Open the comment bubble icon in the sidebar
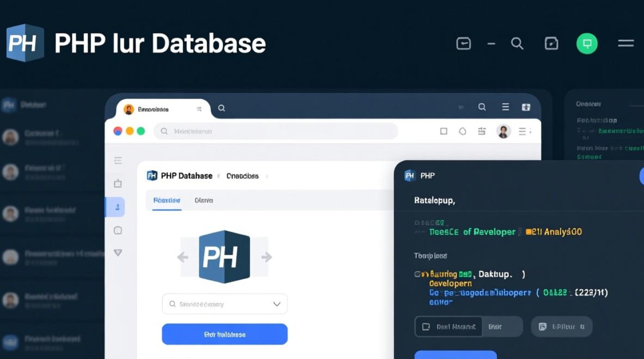Screen dimensions: 644x359 pos(117,230)
